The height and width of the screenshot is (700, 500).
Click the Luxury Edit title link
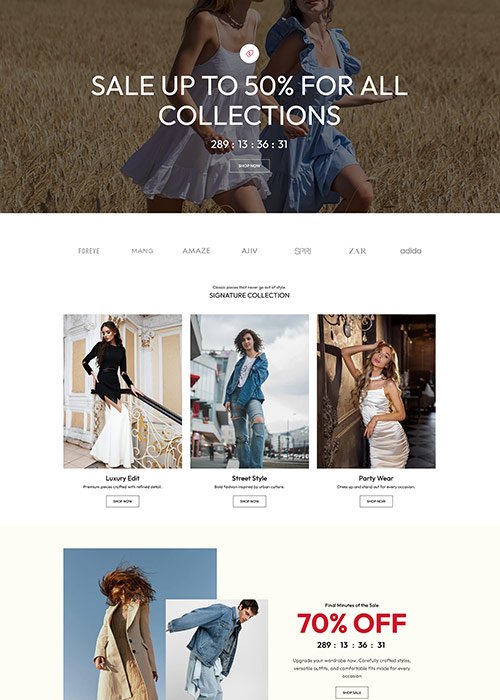123,478
